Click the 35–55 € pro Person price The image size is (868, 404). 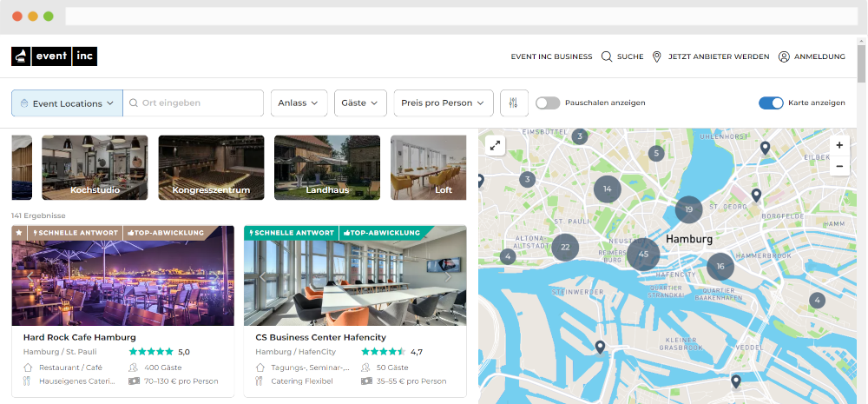pyautogui.click(x=411, y=381)
